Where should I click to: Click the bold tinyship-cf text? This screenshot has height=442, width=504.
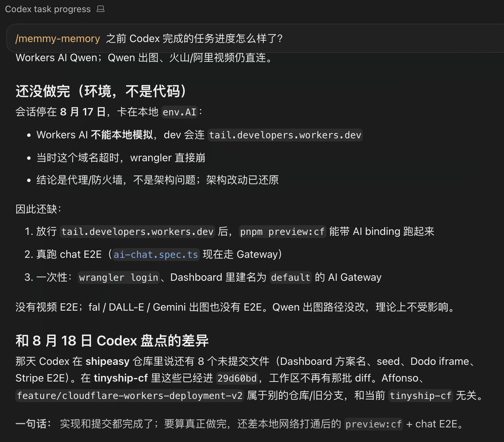(121, 378)
